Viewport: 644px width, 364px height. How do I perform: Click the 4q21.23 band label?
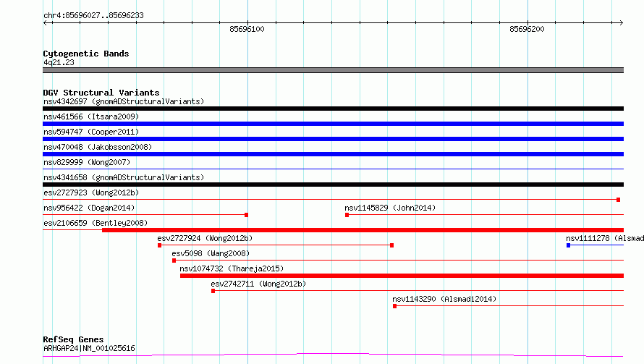(x=59, y=62)
